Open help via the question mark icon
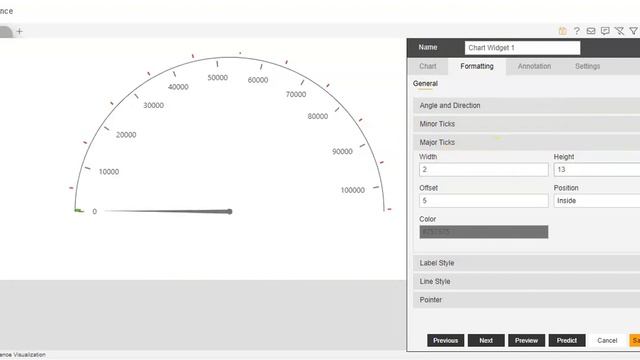 (x=577, y=31)
